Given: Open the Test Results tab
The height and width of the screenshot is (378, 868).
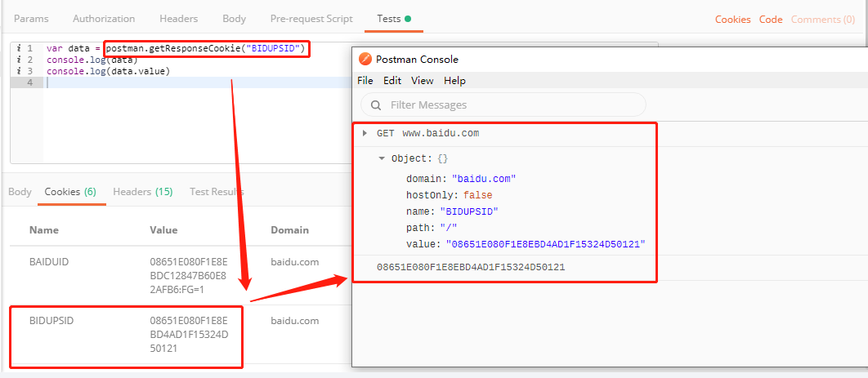Looking at the screenshot, I should pyautogui.click(x=217, y=192).
